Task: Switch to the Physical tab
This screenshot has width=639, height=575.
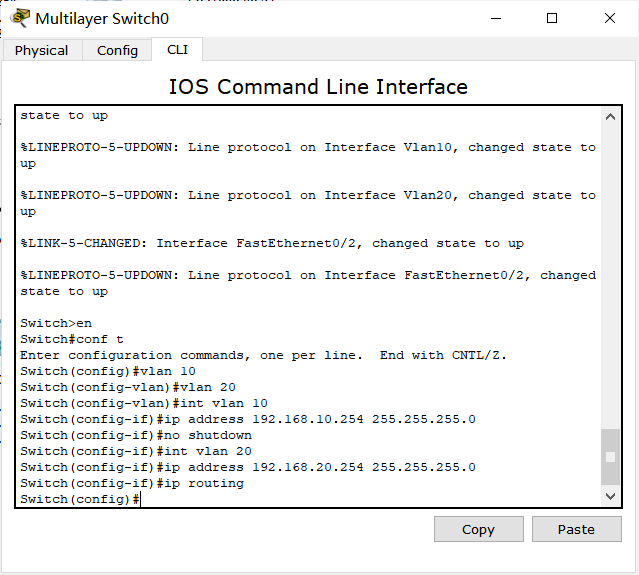Action: tap(42, 50)
